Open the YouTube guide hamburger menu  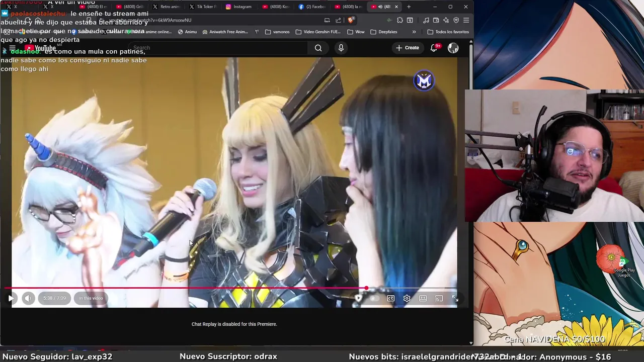pyautogui.click(x=13, y=48)
